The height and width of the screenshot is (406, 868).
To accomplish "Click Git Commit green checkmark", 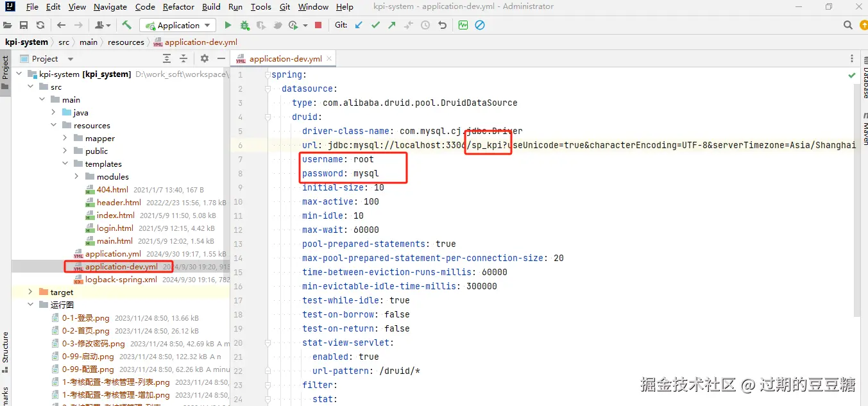I will (x=375, y=25).
